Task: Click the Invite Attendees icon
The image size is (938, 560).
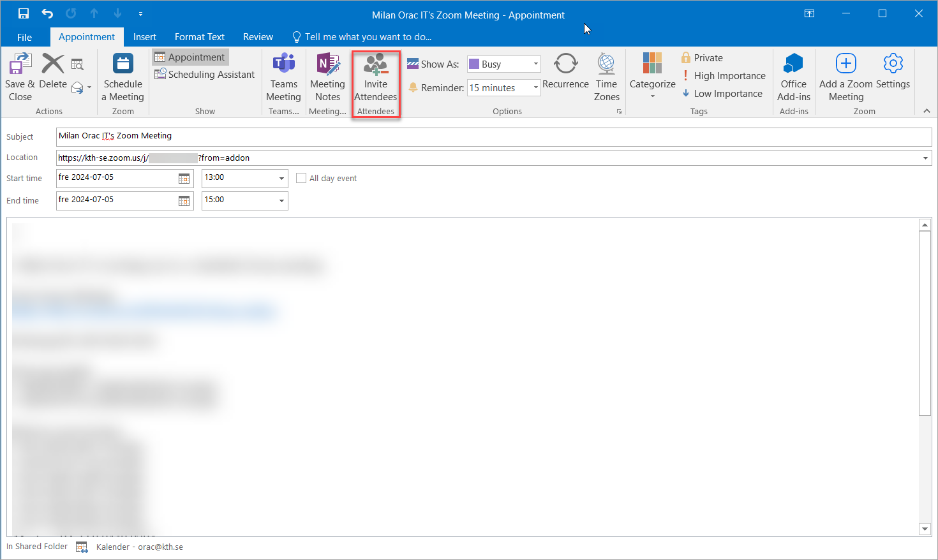Action: (x=375, y=65)
